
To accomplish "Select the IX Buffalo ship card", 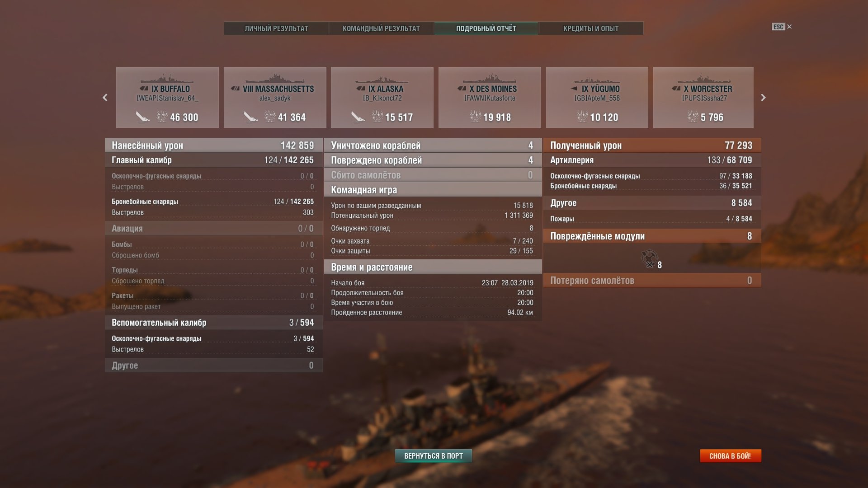I will (x=167, y=97).
